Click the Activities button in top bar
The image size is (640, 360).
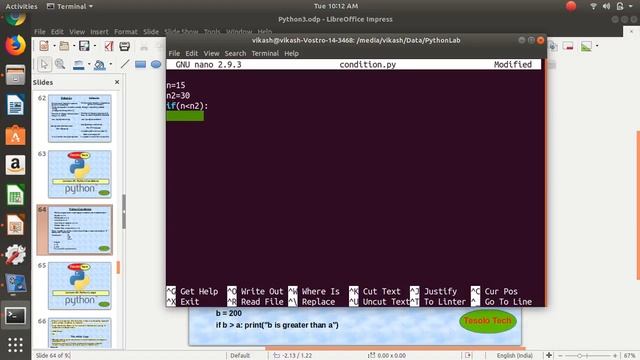pos(21,6)
